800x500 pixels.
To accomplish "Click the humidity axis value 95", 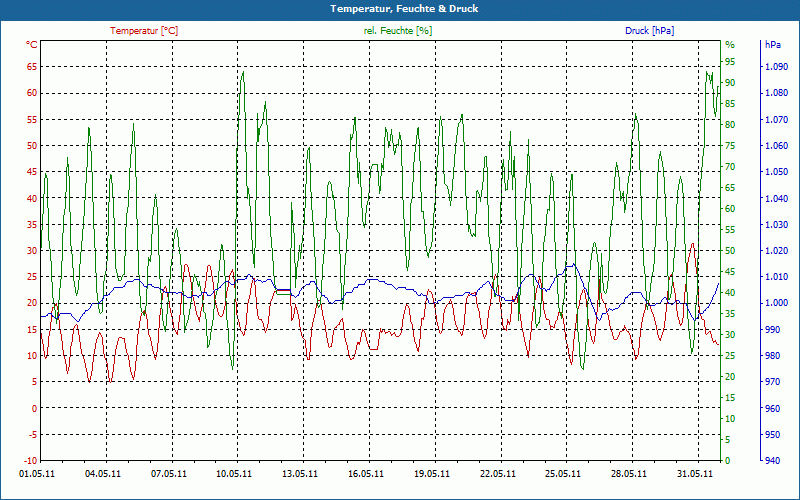I will (731, 61).
